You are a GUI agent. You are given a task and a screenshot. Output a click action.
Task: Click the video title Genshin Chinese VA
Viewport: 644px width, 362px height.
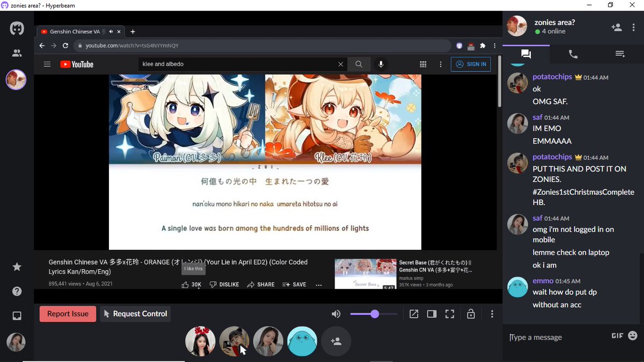click(178, 267)
